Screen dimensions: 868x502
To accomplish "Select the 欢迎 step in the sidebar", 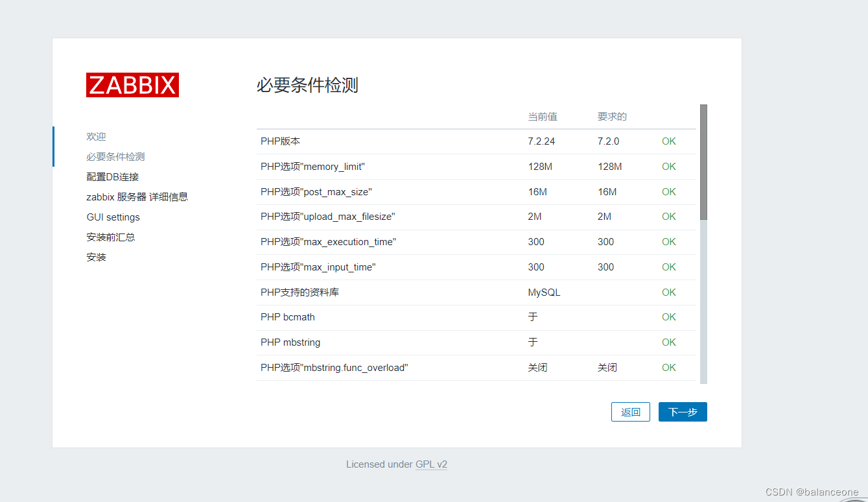I will coord(96,137).
